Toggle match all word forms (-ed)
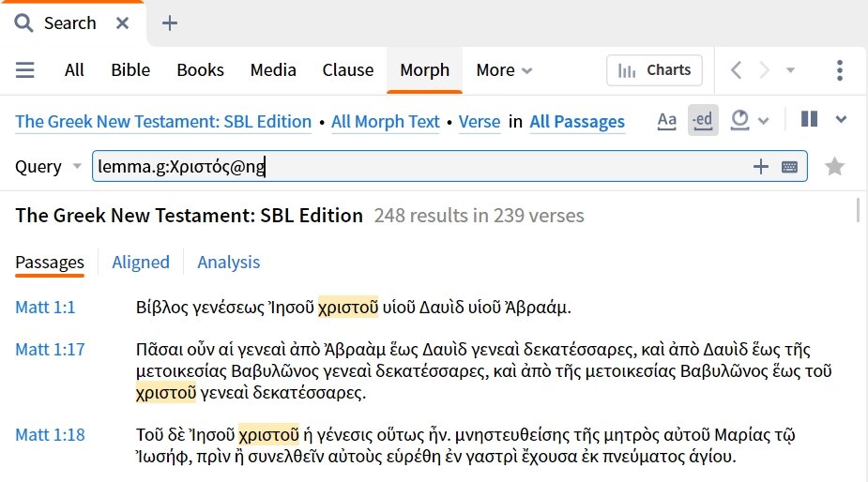Viewport: 868px width, 482px height. 703,120
